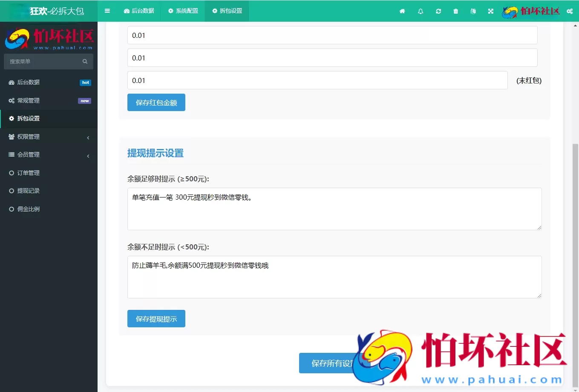The image size is (579, 392).
Task: Switch to the 系统配置 tab
Action: (x=183, y=11)
